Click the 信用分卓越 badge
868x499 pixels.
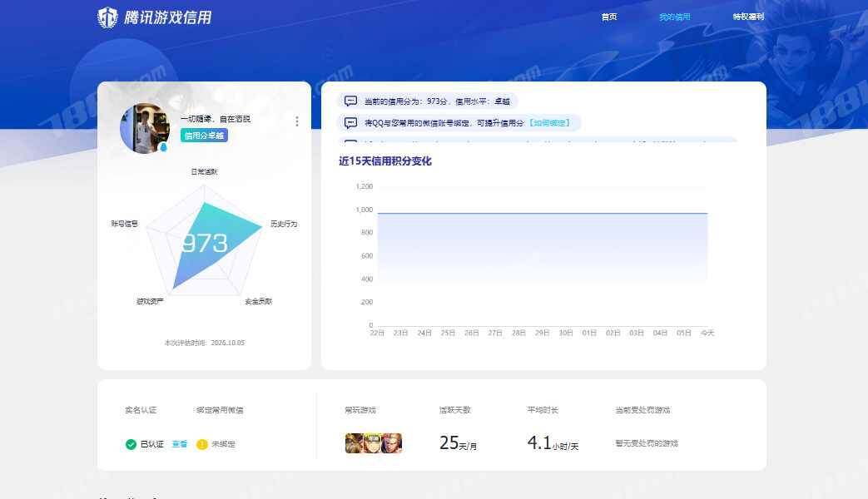[x=204, y=136]
